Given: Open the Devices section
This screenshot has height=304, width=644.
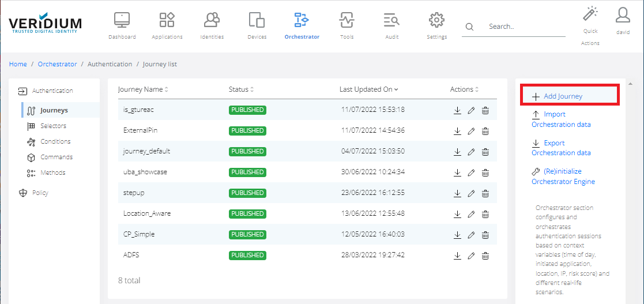Looking at the screenshot, I should tap(257, 25).
